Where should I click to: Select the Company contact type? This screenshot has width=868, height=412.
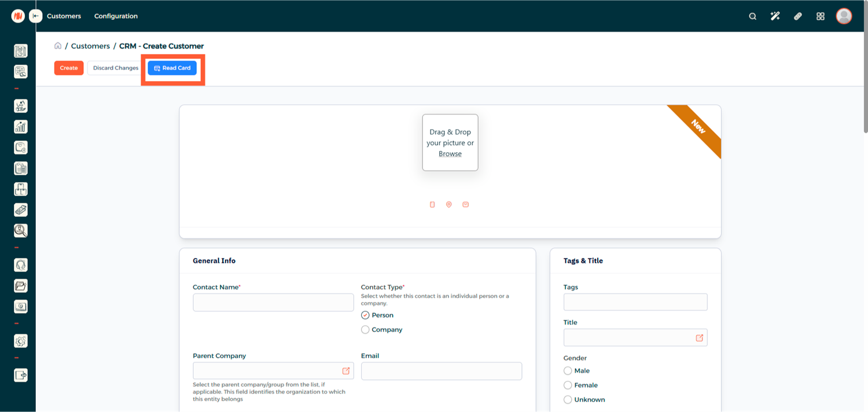[365, 330]
